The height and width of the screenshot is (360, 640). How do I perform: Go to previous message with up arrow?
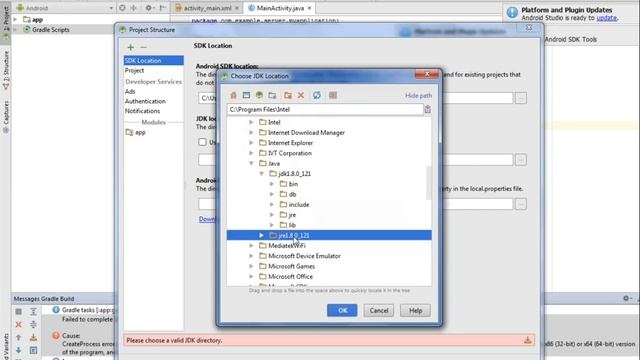tap(18, 338)
